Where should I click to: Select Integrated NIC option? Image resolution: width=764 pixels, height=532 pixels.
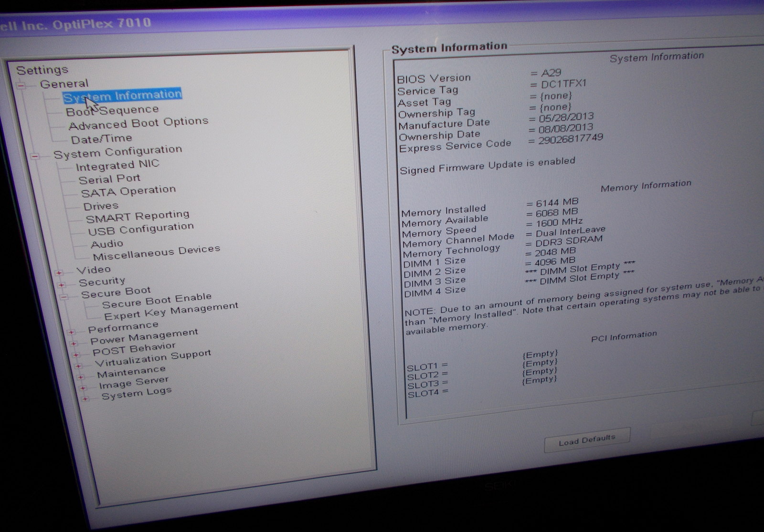click(117, 166)
